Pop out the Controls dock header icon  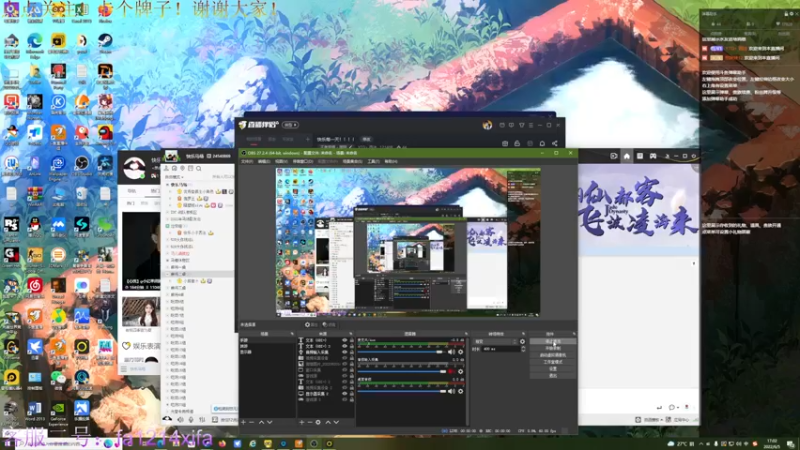[x=574, y=334]
